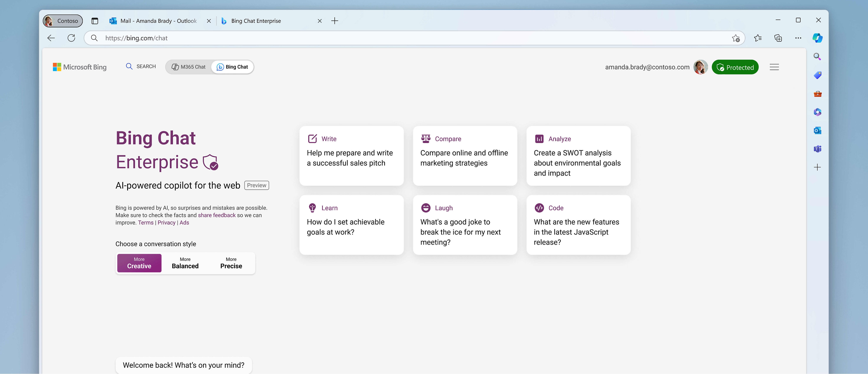
Task: Open the Privacy link
Action: [x=166, y=223]
